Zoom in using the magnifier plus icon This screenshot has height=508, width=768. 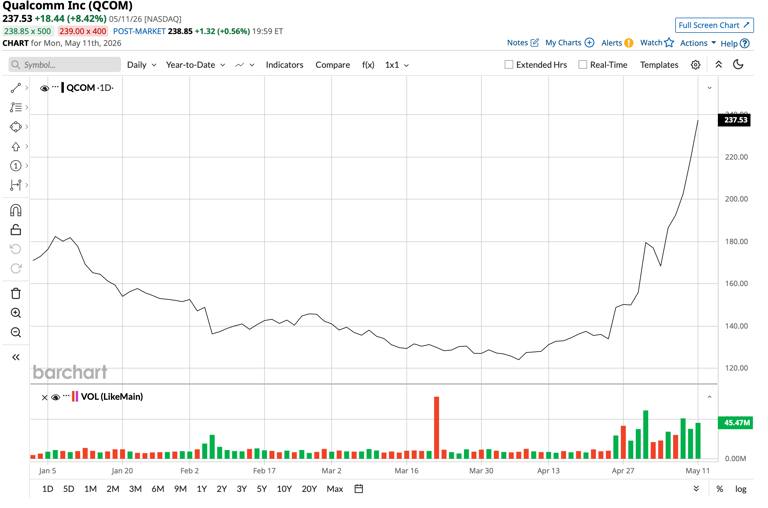tap(16, 313)
